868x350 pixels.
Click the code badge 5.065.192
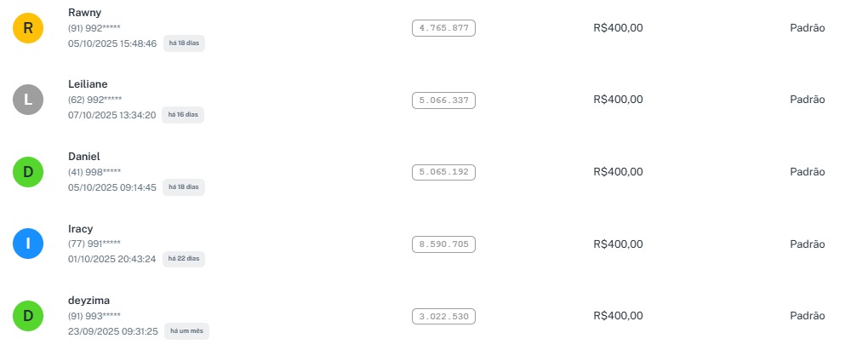click(443, 172)
